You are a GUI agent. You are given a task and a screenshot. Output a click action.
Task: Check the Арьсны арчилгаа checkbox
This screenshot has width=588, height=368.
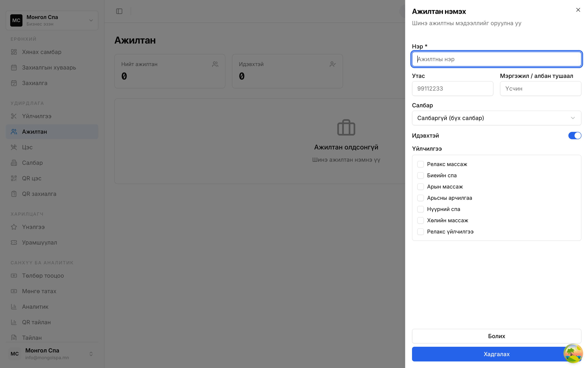tap(420, 198)
